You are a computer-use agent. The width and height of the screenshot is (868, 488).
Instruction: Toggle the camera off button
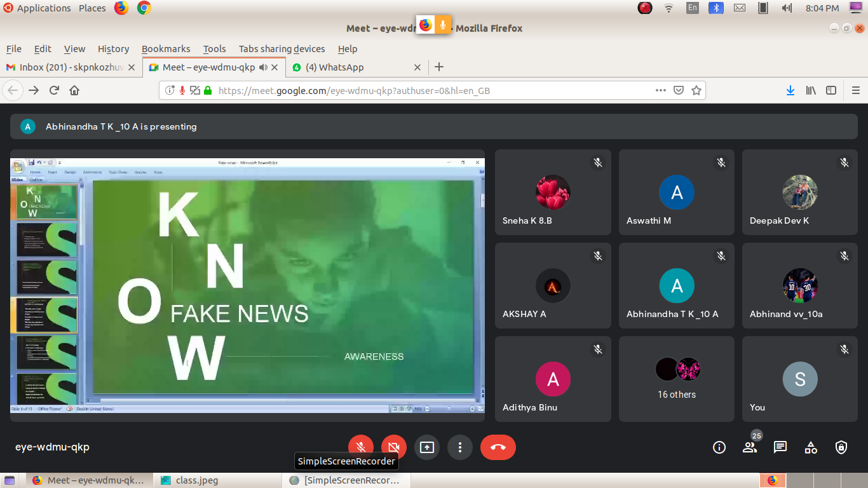coord(393,447)
